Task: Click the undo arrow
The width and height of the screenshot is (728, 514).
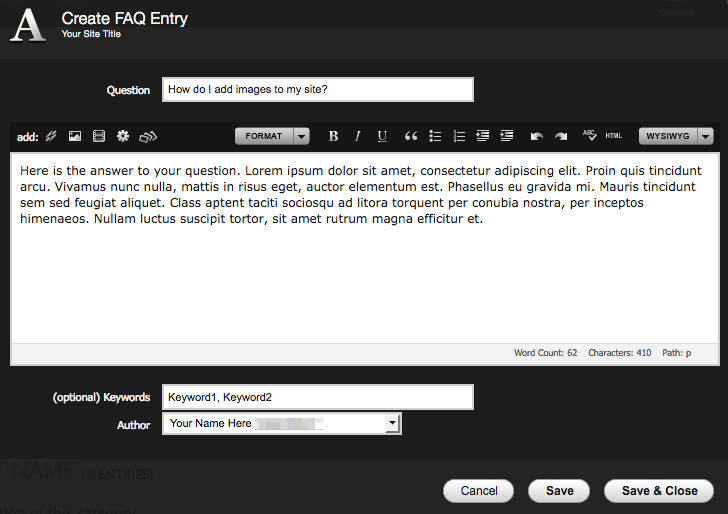Action: [x=536, y=136]
